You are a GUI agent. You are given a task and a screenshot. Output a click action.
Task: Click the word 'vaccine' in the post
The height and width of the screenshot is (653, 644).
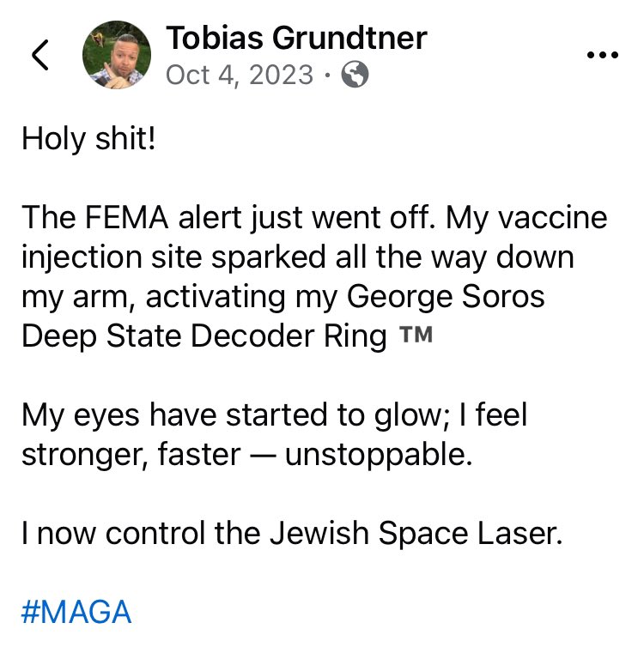(553, 218)
